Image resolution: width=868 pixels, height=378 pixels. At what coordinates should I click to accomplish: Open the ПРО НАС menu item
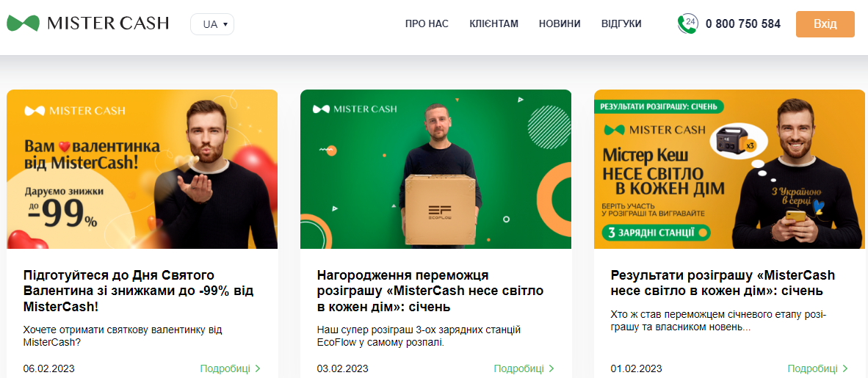(427, 23)
